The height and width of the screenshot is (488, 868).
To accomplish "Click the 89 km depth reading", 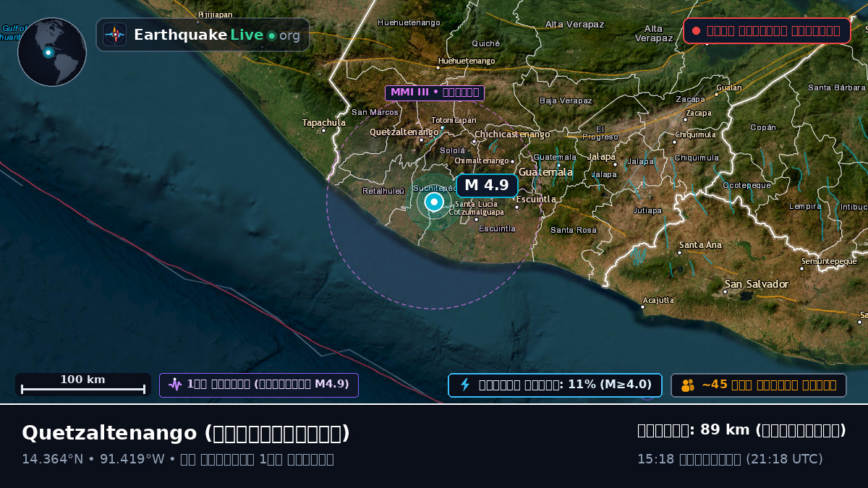I will click(x=741, y=430).
